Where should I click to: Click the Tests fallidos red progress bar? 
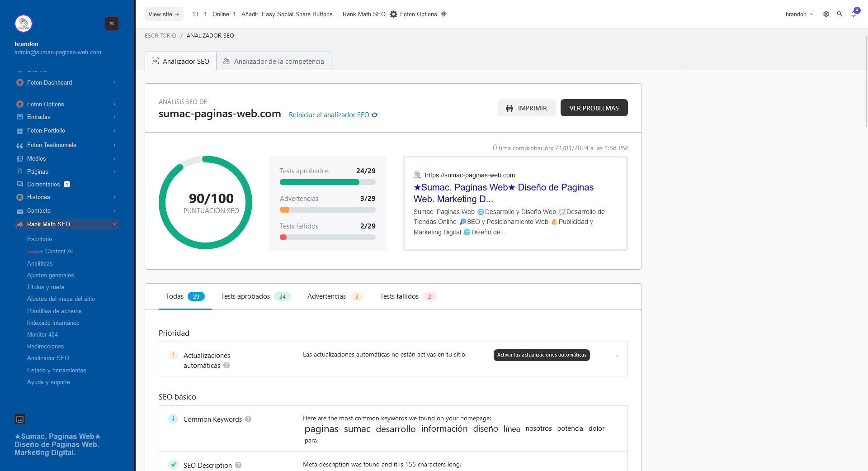328,238
